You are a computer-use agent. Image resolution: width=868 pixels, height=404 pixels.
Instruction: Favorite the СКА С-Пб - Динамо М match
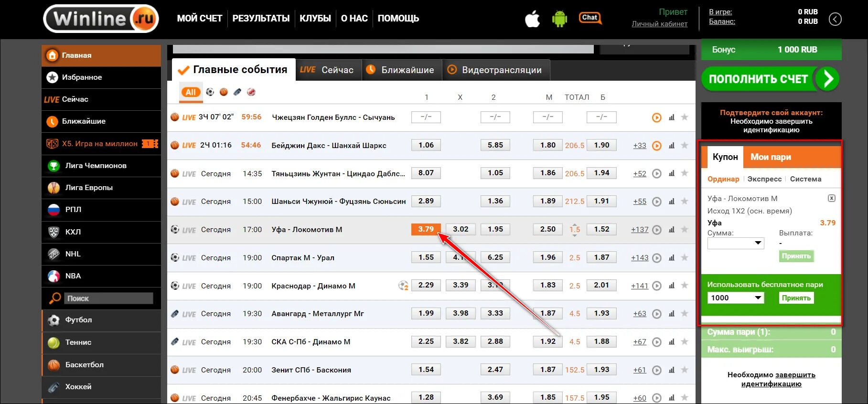click(685, 341)
